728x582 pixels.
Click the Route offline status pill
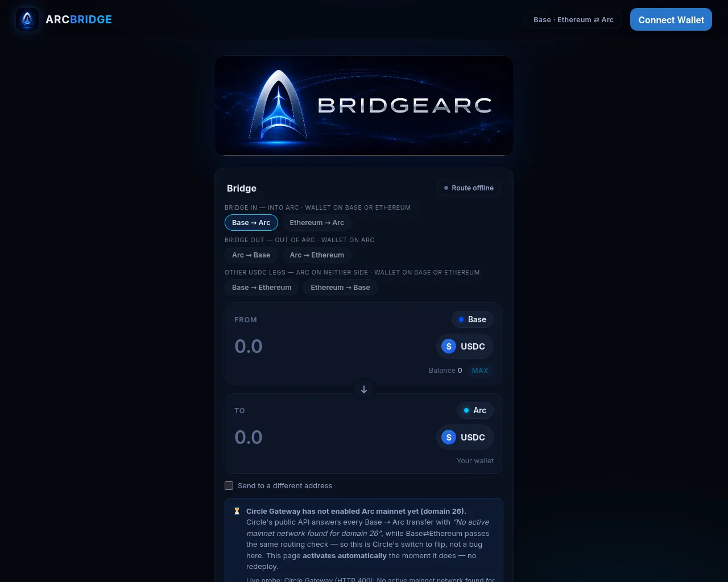(x=469, y=188)
